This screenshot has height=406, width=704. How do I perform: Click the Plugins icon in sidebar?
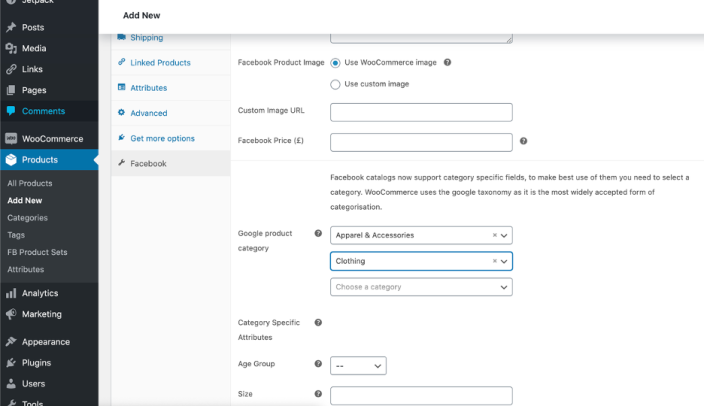[x=11, y=363]
